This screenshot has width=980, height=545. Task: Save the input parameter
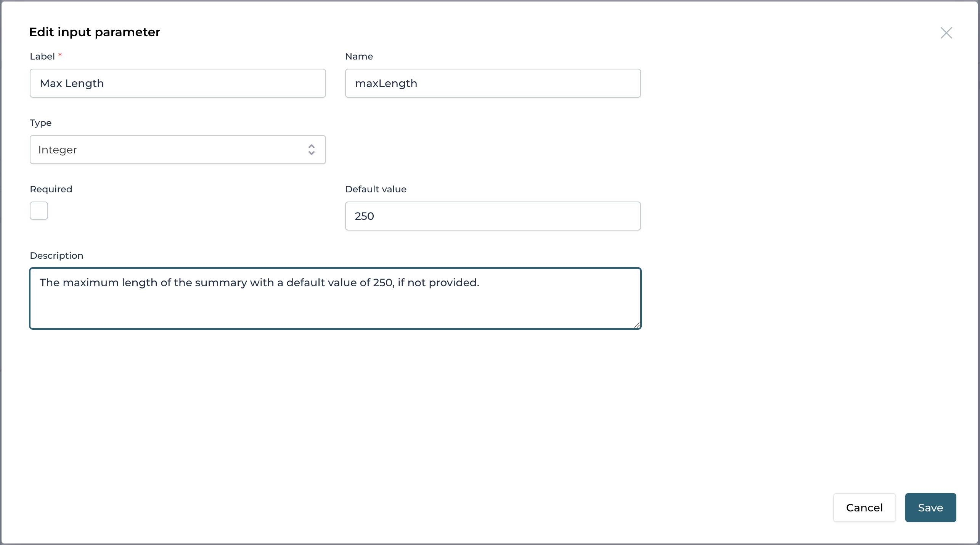pos(930,508)
